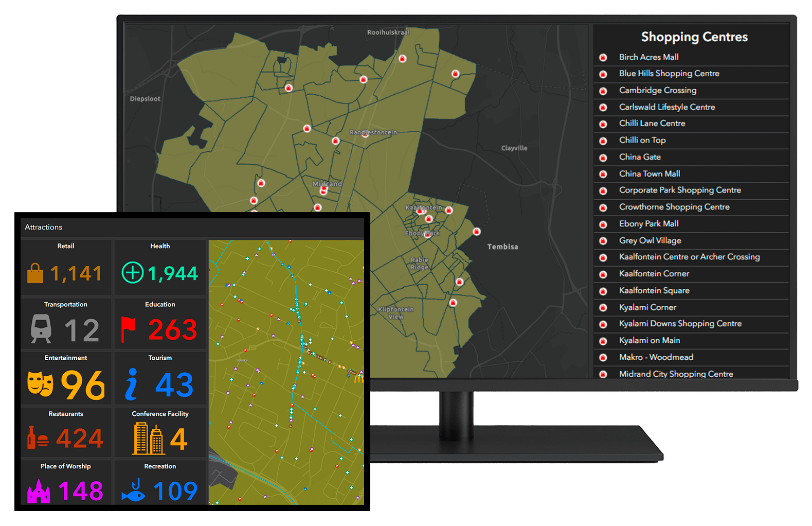The image size is (812, 526).
Task: Click the Clayville label on the map
Action: pyautogui.click(x=514, y=148)
